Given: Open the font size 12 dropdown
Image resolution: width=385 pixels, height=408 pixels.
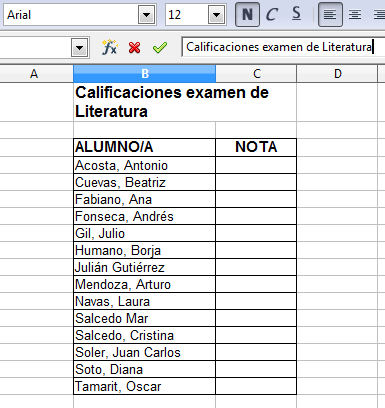Looking at the screenshot, I should tap(216, 15).
